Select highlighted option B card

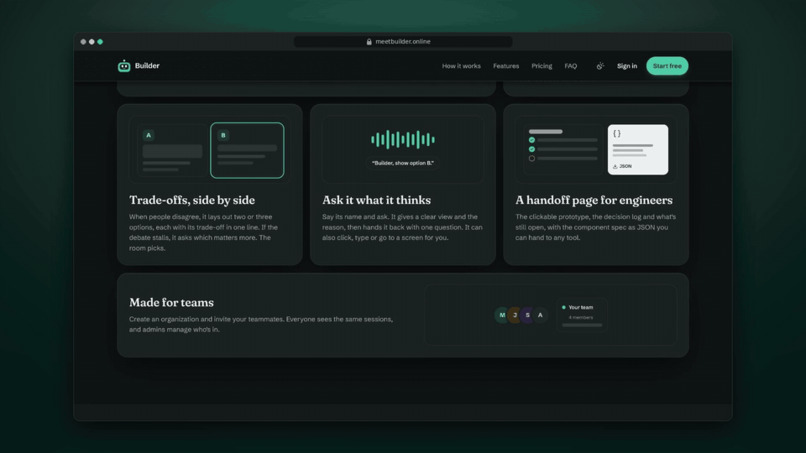(x=247, y=151)
